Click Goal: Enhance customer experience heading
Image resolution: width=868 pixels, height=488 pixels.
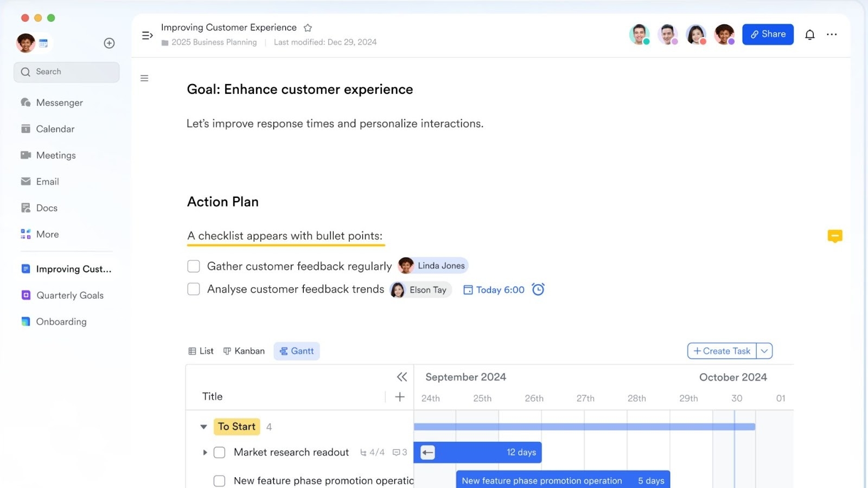[x=300, y=89]
